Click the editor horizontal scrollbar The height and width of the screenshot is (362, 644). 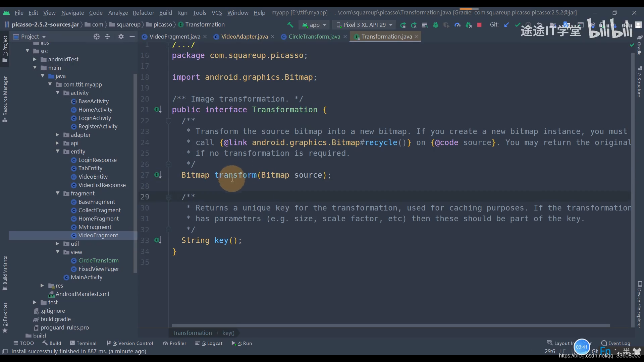[391, 325]
